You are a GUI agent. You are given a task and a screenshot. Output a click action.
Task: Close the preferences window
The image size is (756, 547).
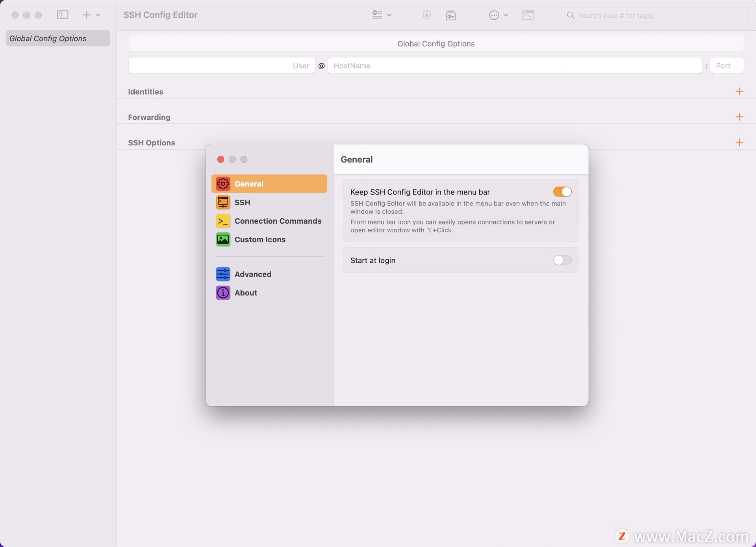[220, 159]
